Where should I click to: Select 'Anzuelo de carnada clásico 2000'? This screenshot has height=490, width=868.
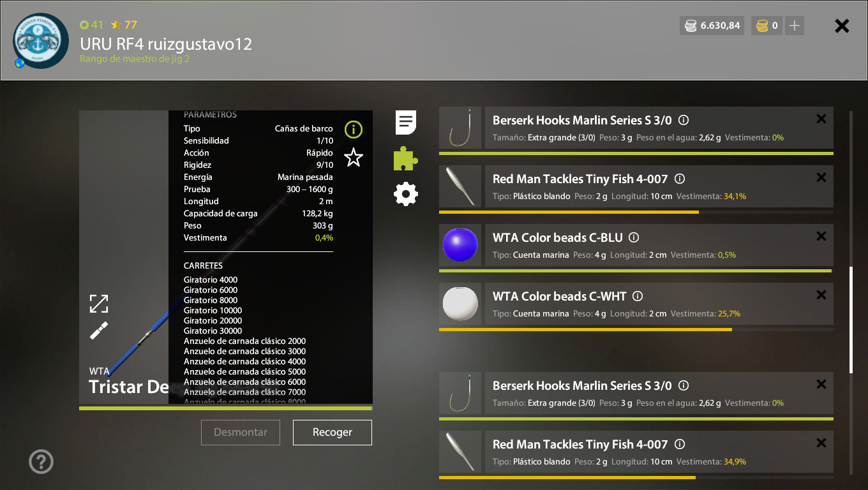[245, 341]
